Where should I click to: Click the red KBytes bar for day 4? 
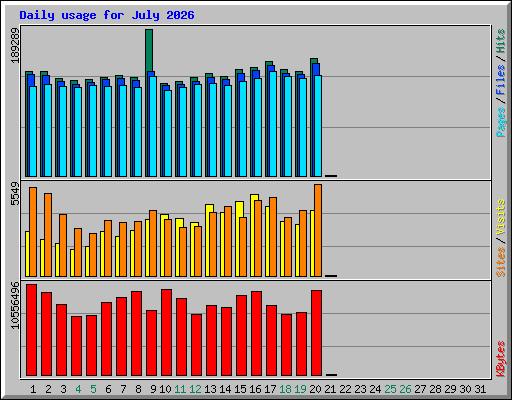pos(77,346)
